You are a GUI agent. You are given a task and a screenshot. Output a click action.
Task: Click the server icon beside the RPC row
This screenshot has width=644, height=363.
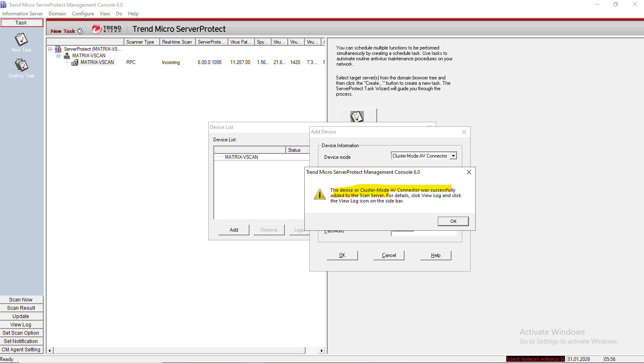tap(75, 62)
